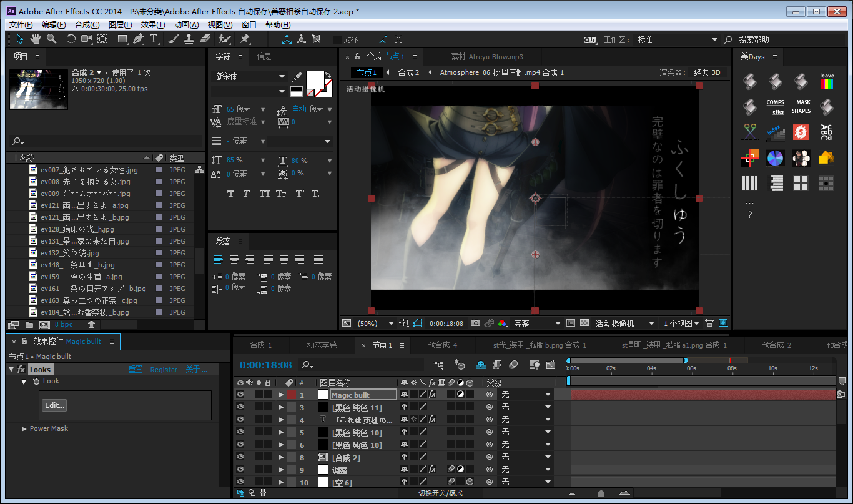853x504 pixels.
Task: Toggle Hide Shy Layers timeline switch
Action: 481,365
